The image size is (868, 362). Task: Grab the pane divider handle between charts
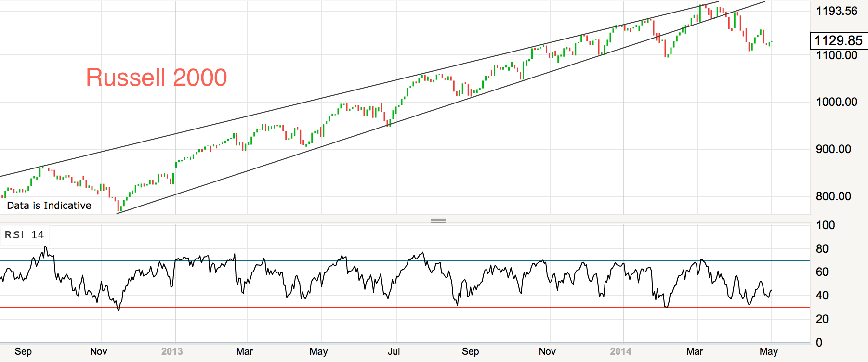click(x=438, y=221)
